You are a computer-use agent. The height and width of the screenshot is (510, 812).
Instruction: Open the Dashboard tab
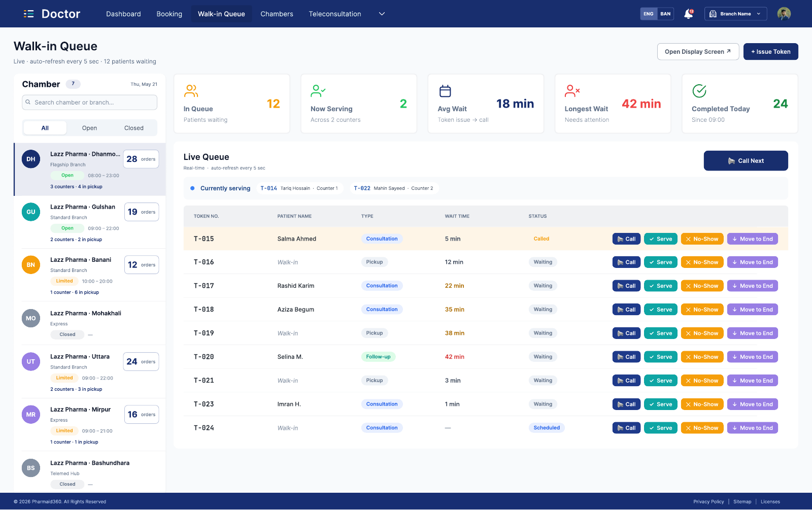tap(123, 14)
